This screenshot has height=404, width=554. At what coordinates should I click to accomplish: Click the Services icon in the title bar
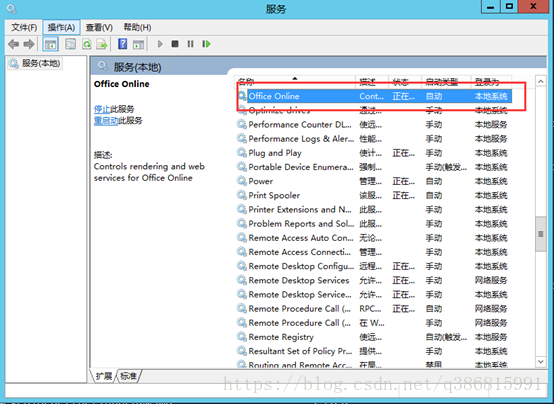11,8
